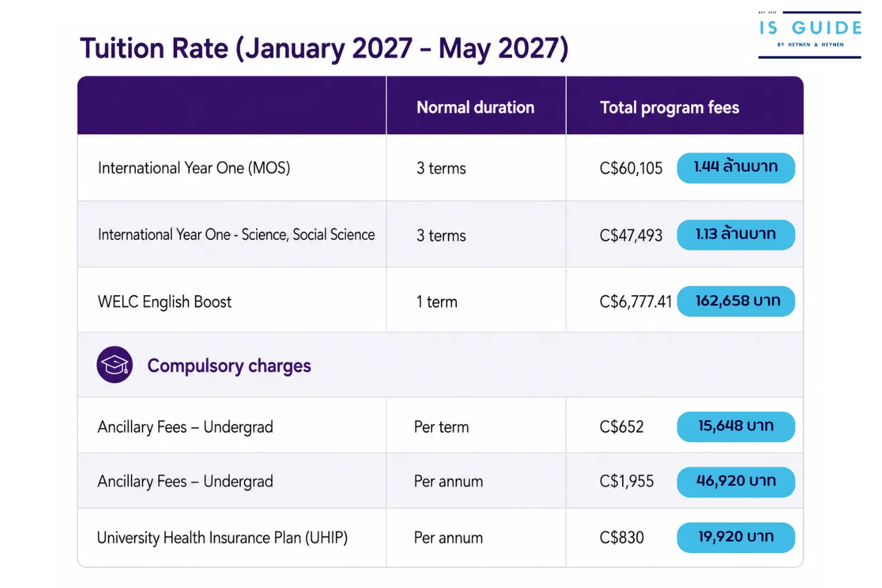Select the Compulsory charges heading
Viewport: 882px width, 588px height.
(x=229, y=366)
